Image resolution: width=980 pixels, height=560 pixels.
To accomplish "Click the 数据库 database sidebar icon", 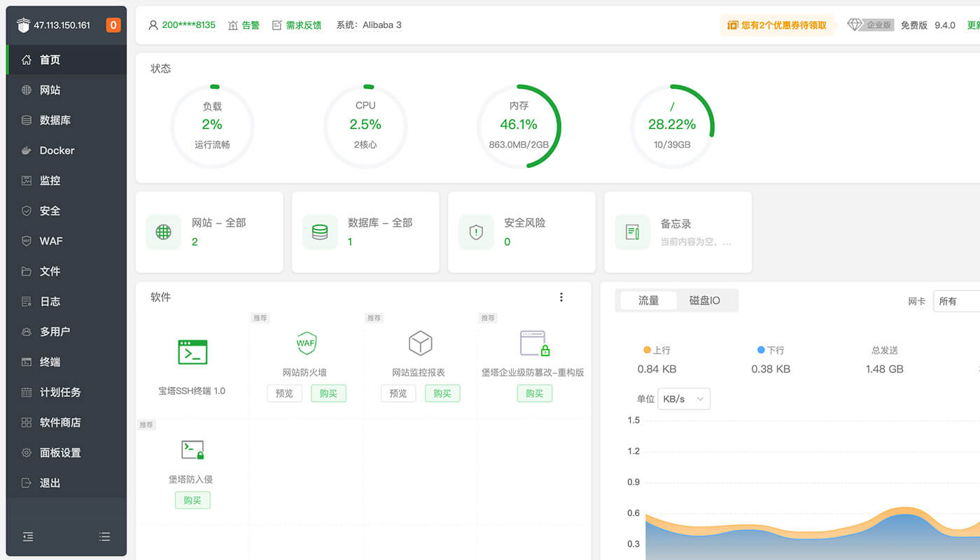I will (x=27, y=120).
